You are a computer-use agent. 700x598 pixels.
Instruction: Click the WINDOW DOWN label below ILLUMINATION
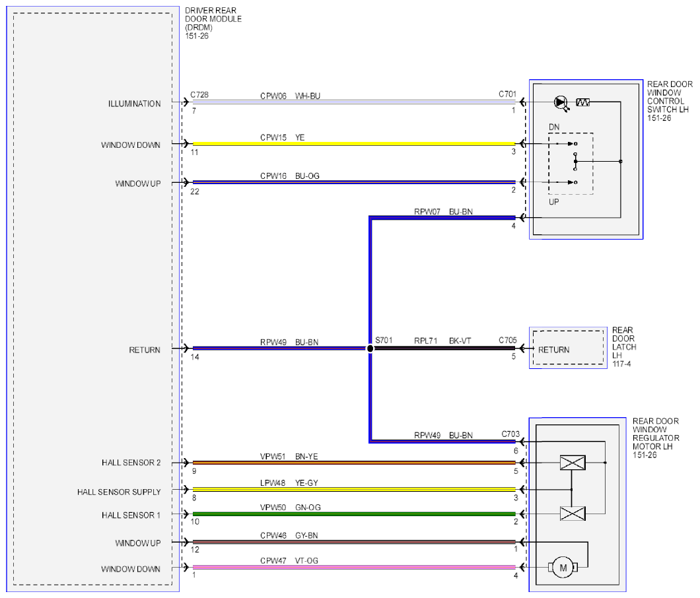point(131,145)
